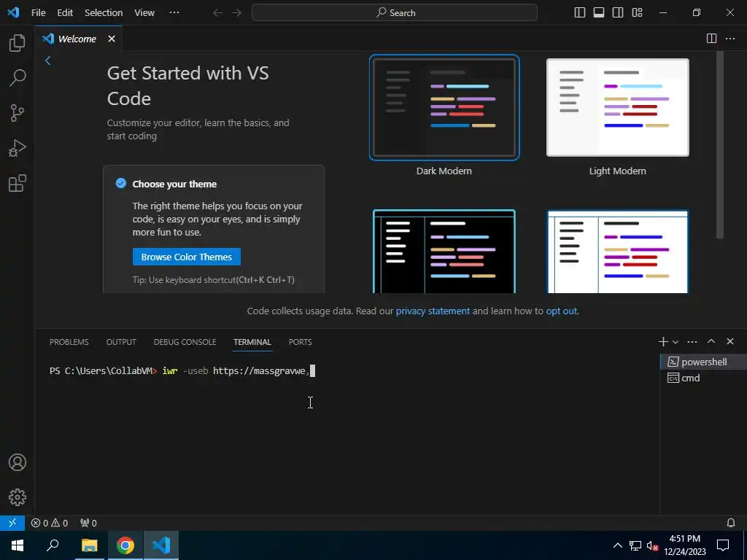Open the Extensions view
The width and height of the screenshot is (747, 560).
coord(18,183)
